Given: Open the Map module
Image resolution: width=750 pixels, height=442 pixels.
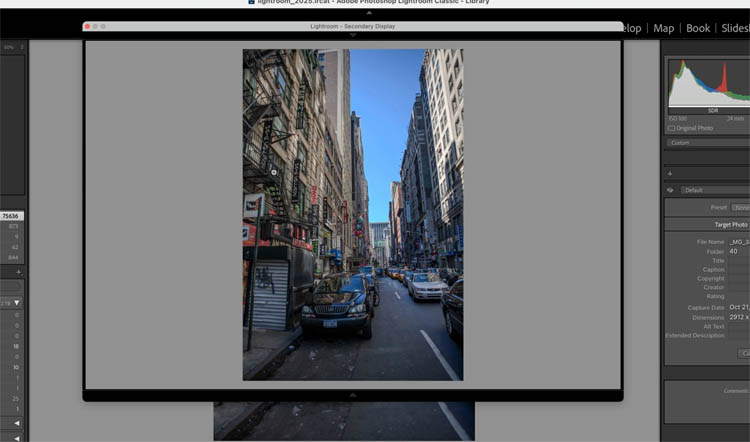Looking at the screenshot, I should point(664,28).
